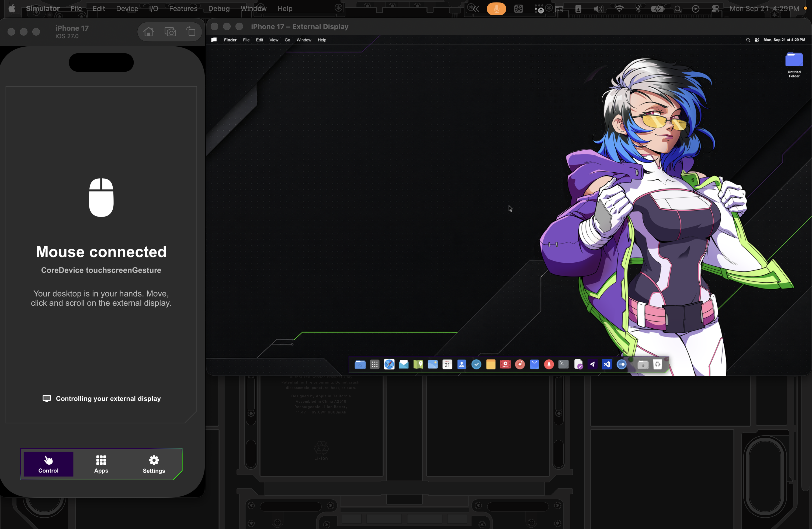Open the Terminal icon in the dock
The height and width of the screenshot is (529, 812).
click(564, 365)
